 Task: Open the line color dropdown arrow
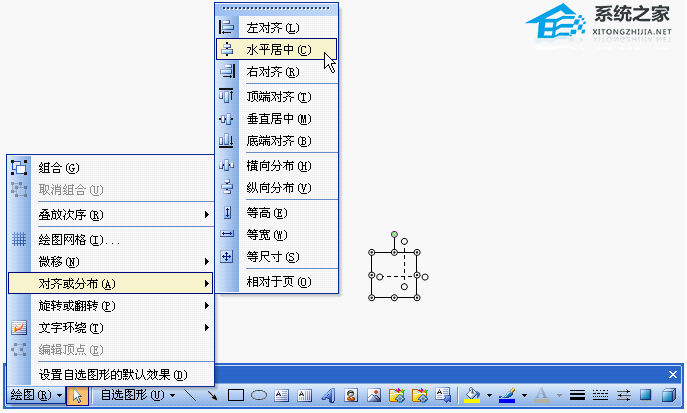(x=524, y=395)
